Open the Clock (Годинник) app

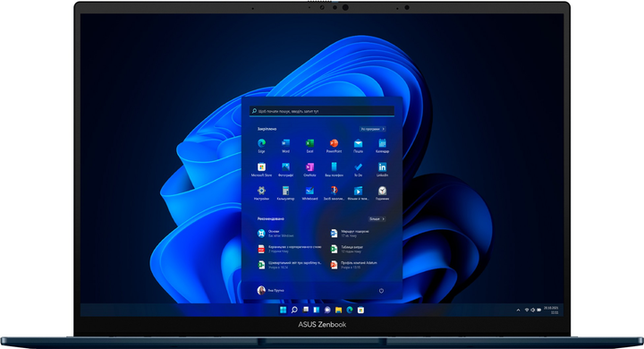click(383, 191)
